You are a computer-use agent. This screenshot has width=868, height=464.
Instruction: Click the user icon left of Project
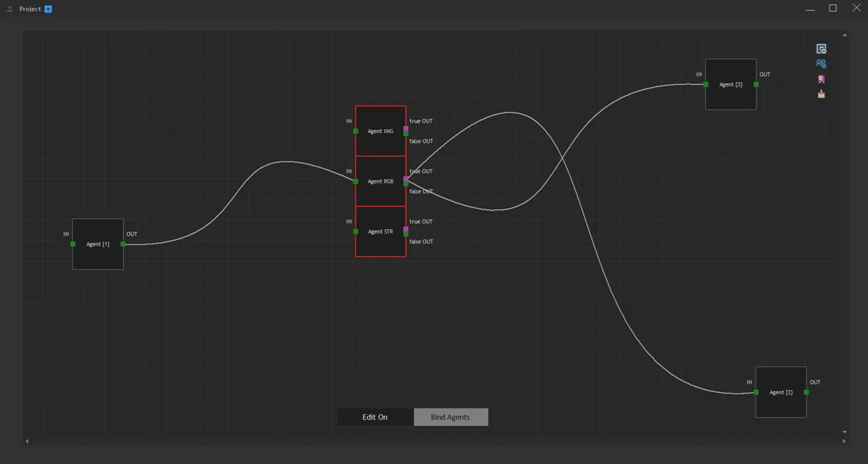(10, 9)
